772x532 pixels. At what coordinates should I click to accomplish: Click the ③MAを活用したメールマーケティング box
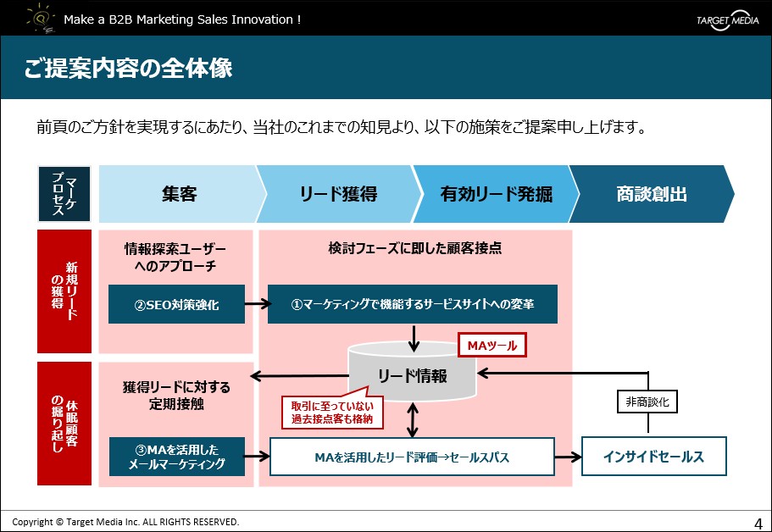(177, 457)
